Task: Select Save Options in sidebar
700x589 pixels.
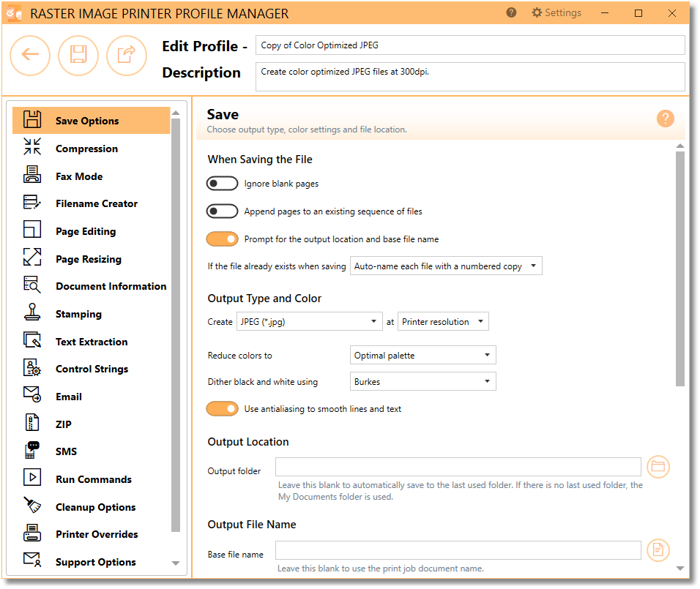Action: point(91,121)
